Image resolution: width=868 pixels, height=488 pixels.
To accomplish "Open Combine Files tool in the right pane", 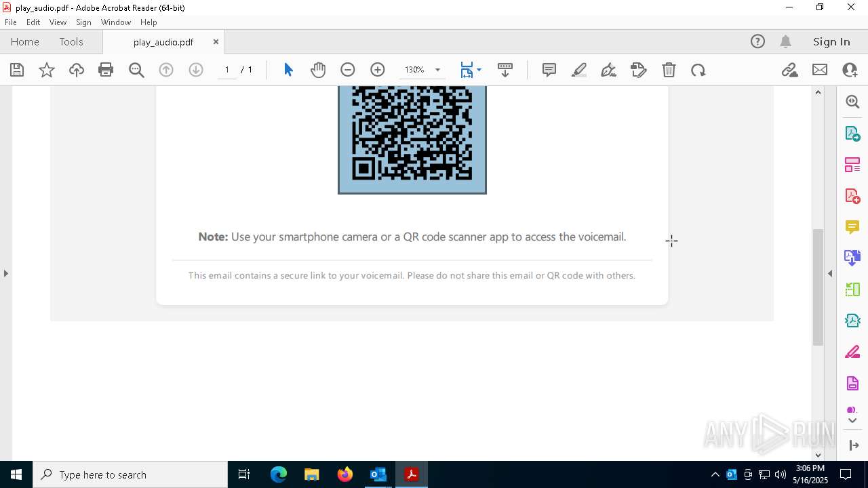I will (x=852, y=258).
